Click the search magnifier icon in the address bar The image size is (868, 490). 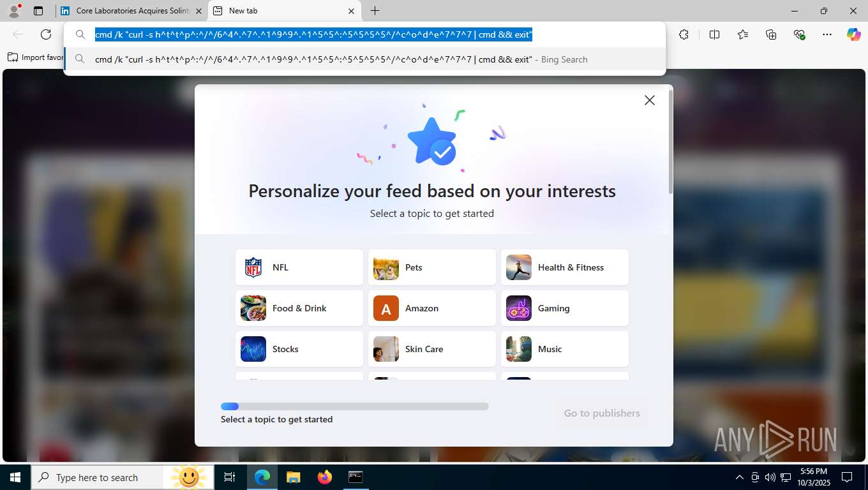click(80, 34)
